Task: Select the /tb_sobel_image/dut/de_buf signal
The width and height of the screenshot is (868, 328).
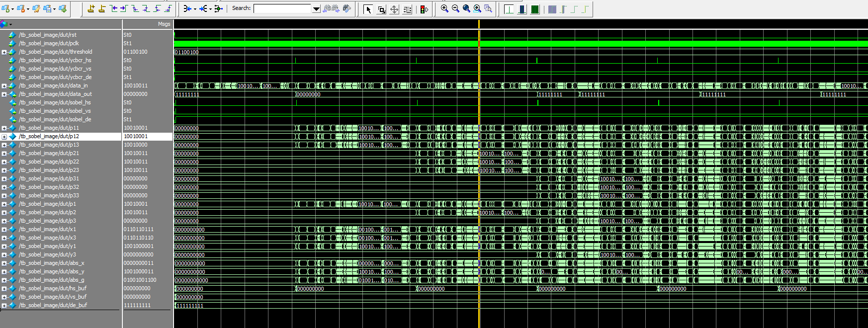Action: pos(53,305)
